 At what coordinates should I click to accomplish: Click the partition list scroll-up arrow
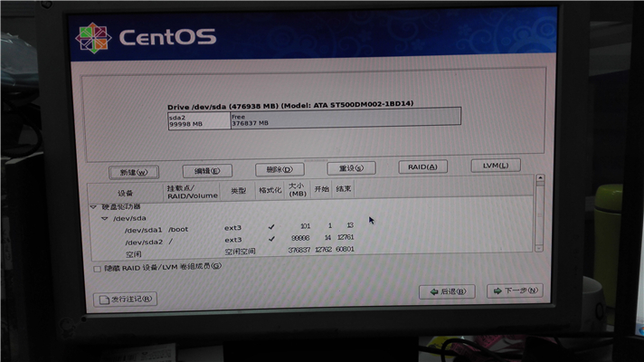(540, 178)
